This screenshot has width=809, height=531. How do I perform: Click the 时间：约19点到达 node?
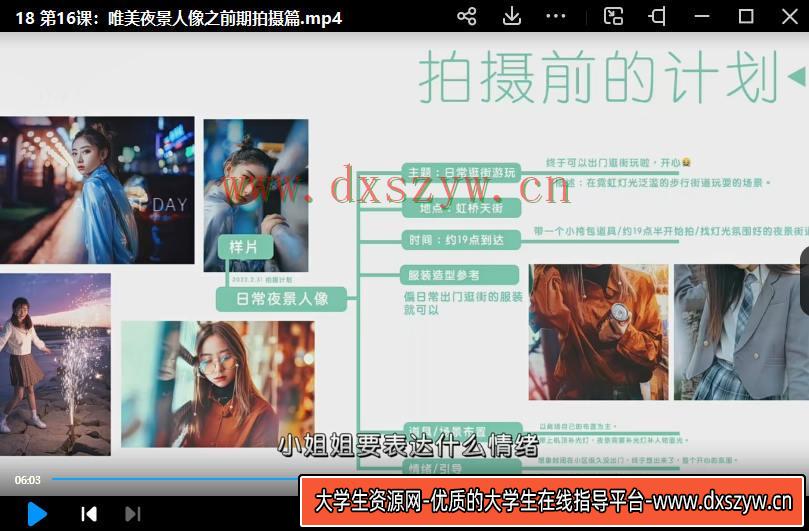(x=461, y=240)
